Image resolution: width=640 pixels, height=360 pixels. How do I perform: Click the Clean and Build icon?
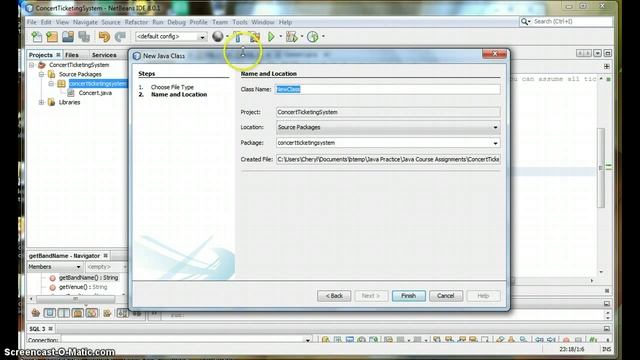pyautogui.click(x=255, y=37)
